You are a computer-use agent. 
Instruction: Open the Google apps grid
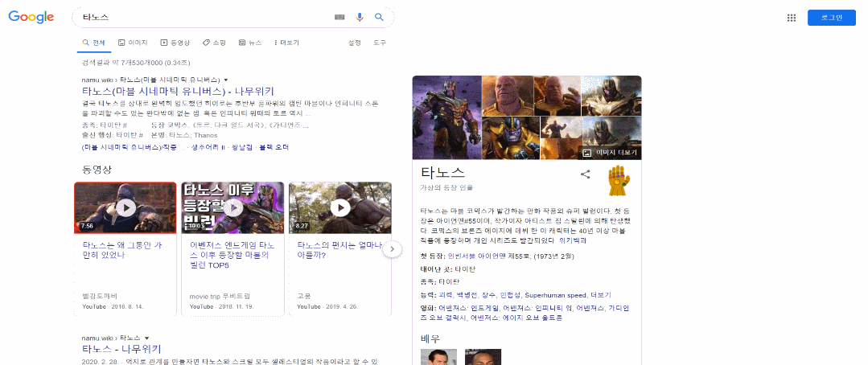(792, 18)
